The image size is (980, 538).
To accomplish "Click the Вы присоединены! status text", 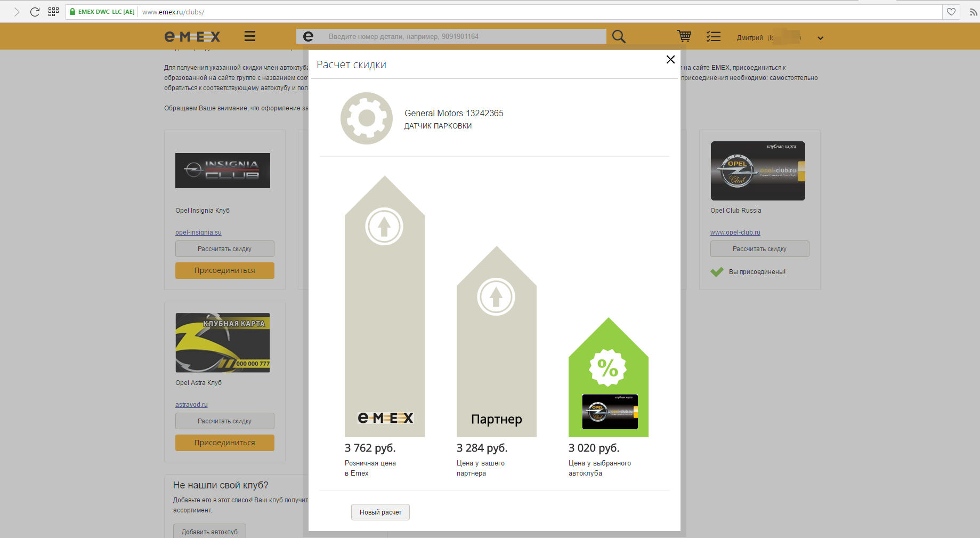I will coord(757,272).
